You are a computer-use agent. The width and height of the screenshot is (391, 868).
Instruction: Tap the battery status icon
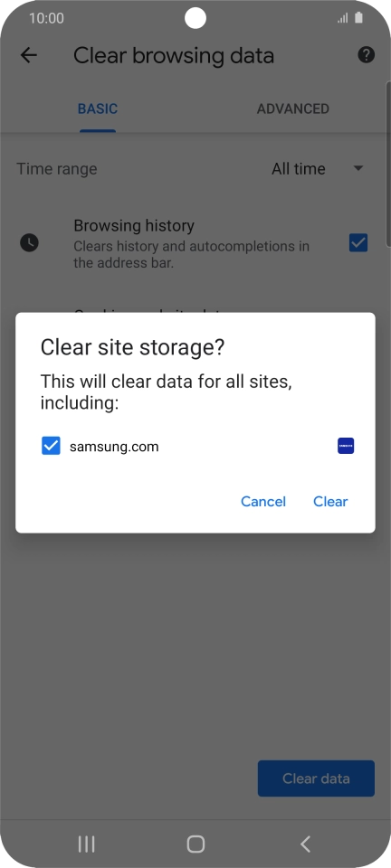click(359, 18)
